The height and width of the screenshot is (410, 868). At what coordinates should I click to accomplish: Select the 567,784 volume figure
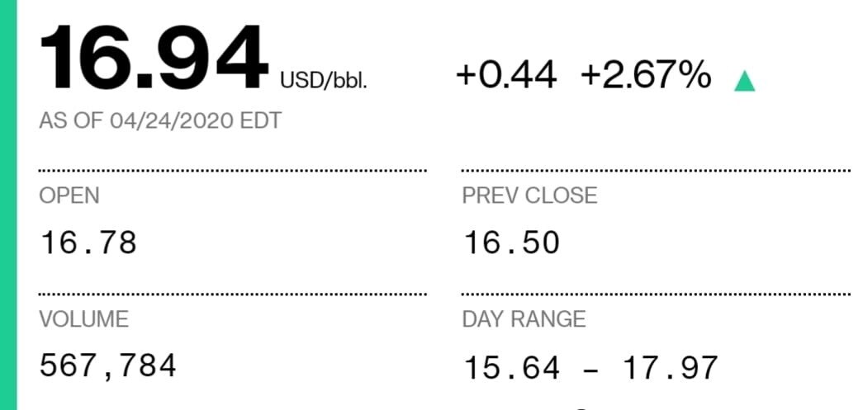(108, 365)
